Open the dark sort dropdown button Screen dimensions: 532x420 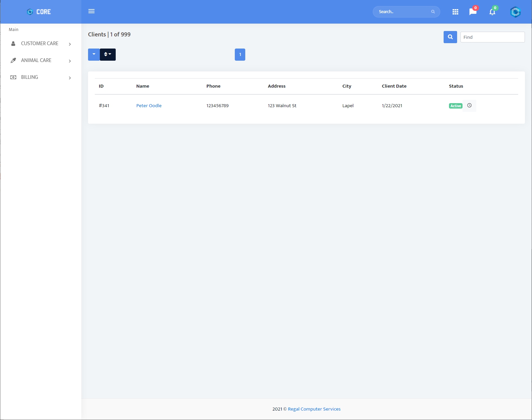tap(108, 55)
